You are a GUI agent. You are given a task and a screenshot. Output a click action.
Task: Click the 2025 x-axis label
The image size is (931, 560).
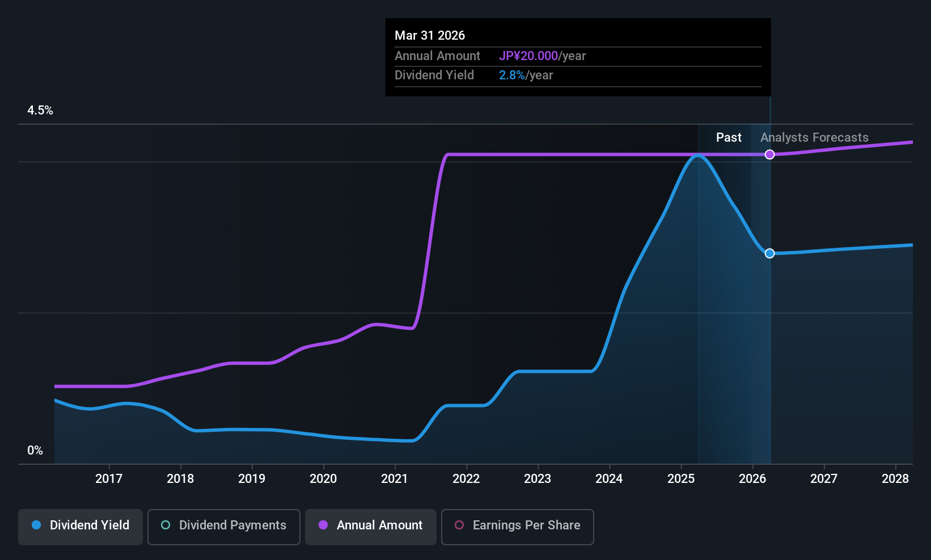pyautogui.click(x=681, y=479)
